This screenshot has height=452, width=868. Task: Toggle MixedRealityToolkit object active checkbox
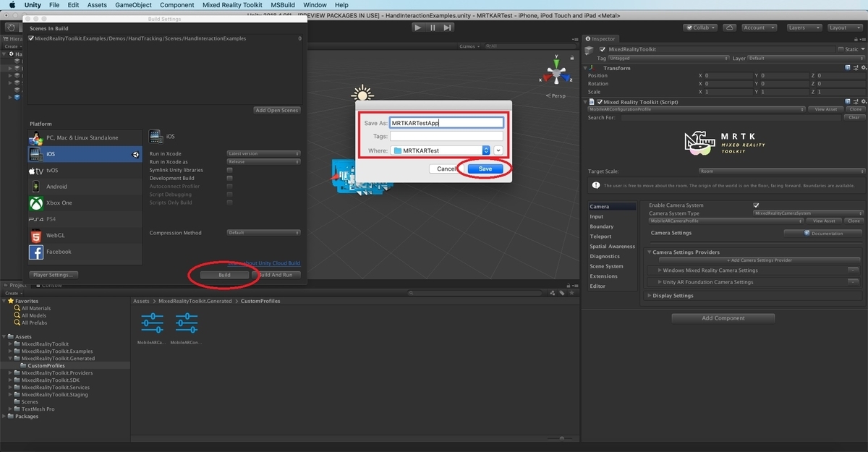[603, 50]
